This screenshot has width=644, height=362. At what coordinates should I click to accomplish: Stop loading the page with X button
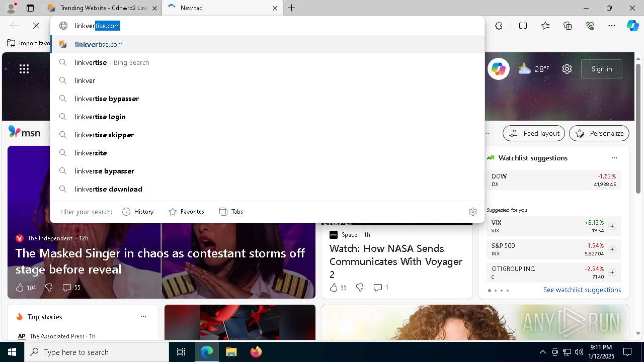36,26
